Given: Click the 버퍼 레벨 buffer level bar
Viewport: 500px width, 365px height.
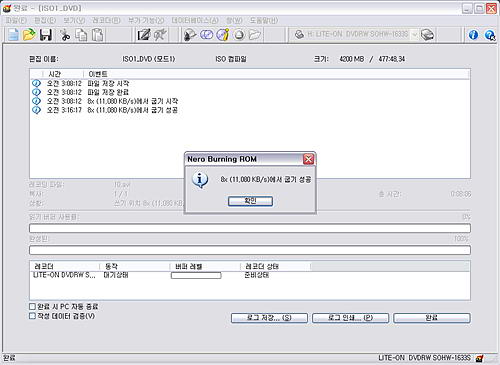Looking at the screenshot, I should pos(196,276).
